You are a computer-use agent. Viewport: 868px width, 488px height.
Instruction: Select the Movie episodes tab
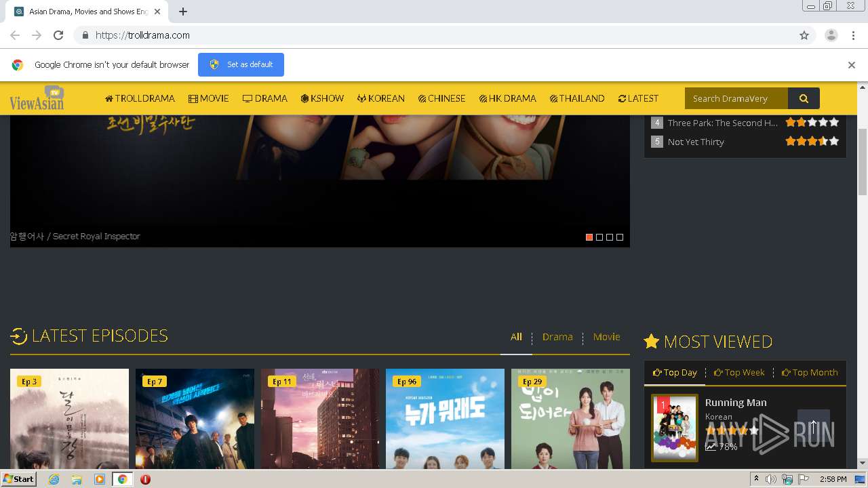click(x=606, y=337)
